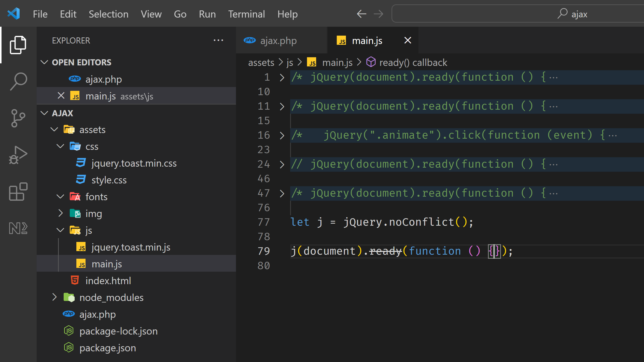The width and height of the screenshot is (644, 362).
Task: Open the Go menu
Action: click(x=180, y=14)
